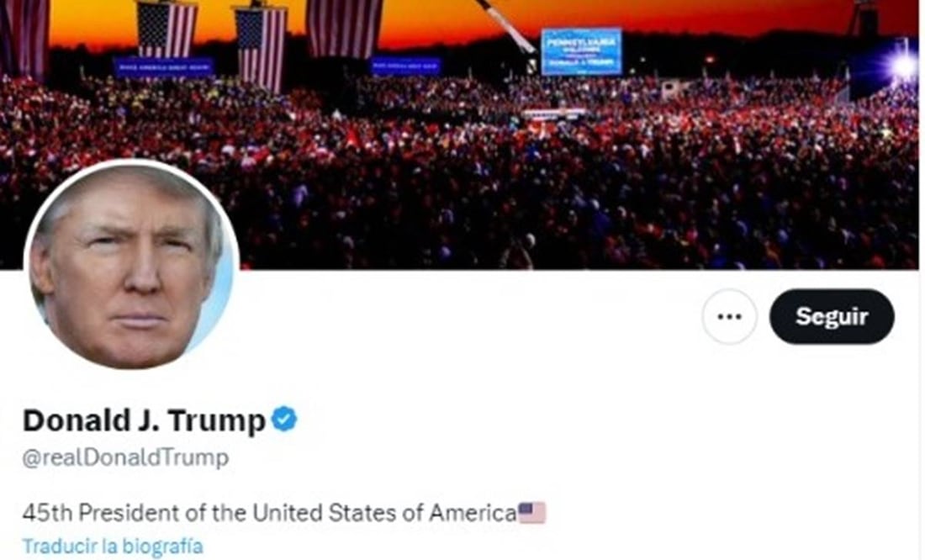Click the crane boom in the banner
This screenshot has height=560, width=925.
click(x=507, y=24)
